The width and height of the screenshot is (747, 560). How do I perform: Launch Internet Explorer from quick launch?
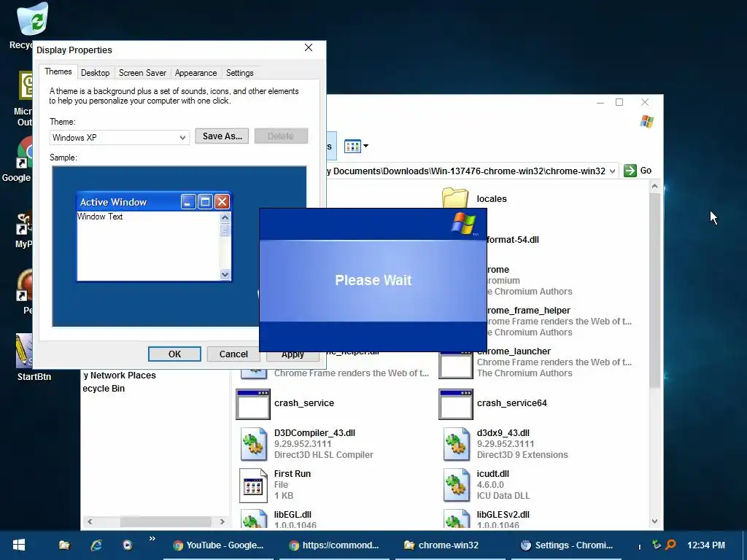(x=96, y=545)
